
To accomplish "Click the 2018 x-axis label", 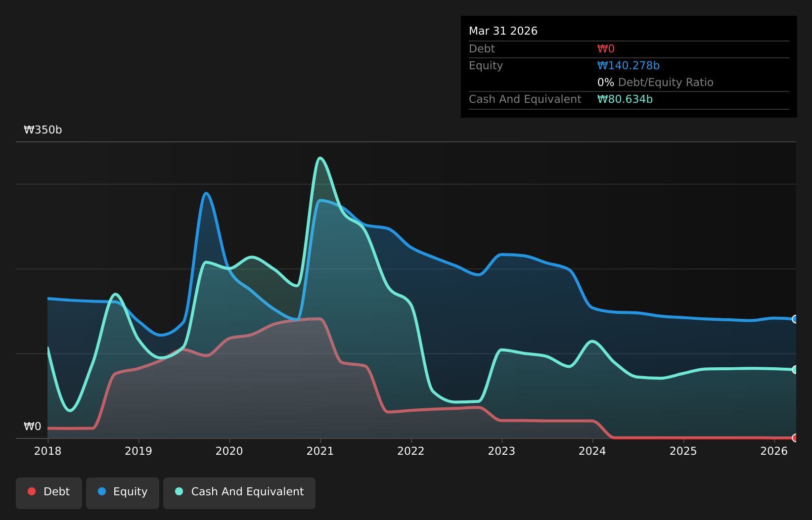I will pos(48,451).
